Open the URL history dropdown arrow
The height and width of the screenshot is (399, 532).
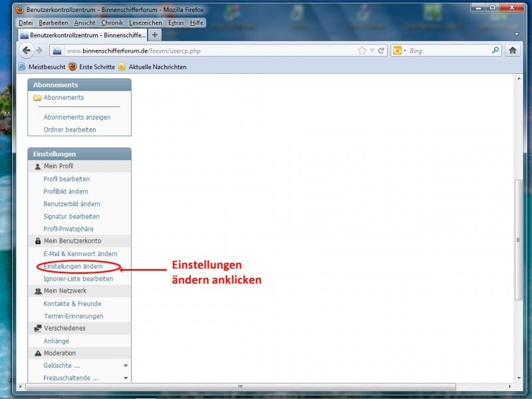click(372, 51)
